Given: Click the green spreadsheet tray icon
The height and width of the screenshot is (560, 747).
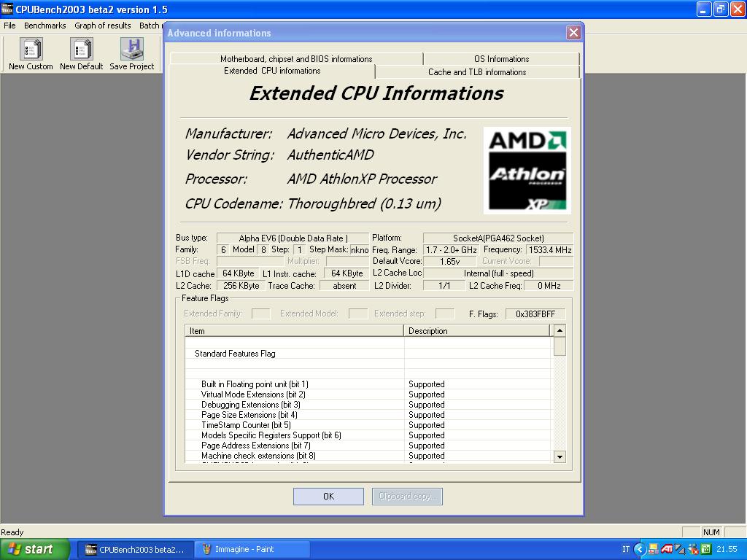Looking at the screenshot, I should coord(706,549).
